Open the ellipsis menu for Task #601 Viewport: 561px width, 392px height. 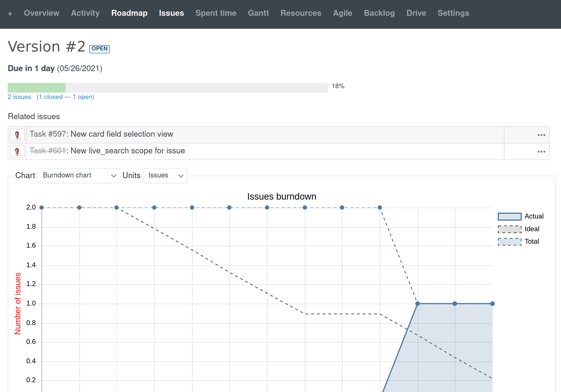541,152
